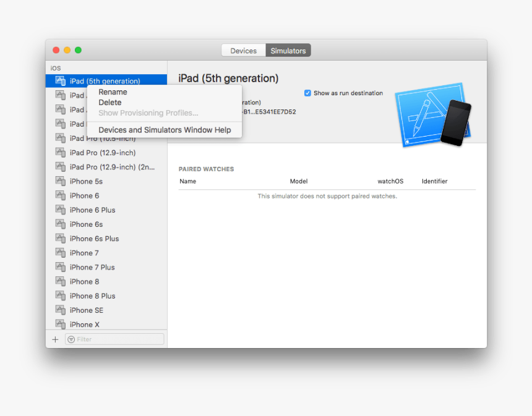
Task: Switch to the Devices tab
Action: pyautogui.click(x=243, y=50)
